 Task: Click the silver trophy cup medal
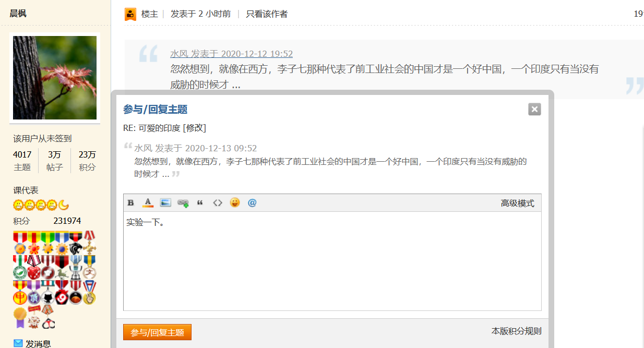pos(76,267)
